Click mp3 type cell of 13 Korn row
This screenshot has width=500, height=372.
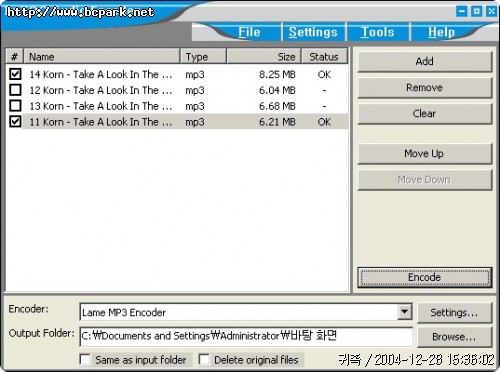coord(195,106)
